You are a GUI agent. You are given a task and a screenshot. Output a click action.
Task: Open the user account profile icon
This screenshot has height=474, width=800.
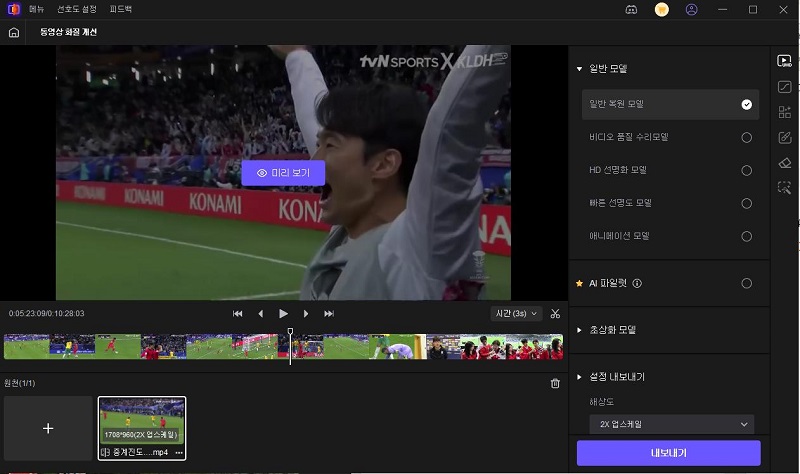tap(691, 10)
